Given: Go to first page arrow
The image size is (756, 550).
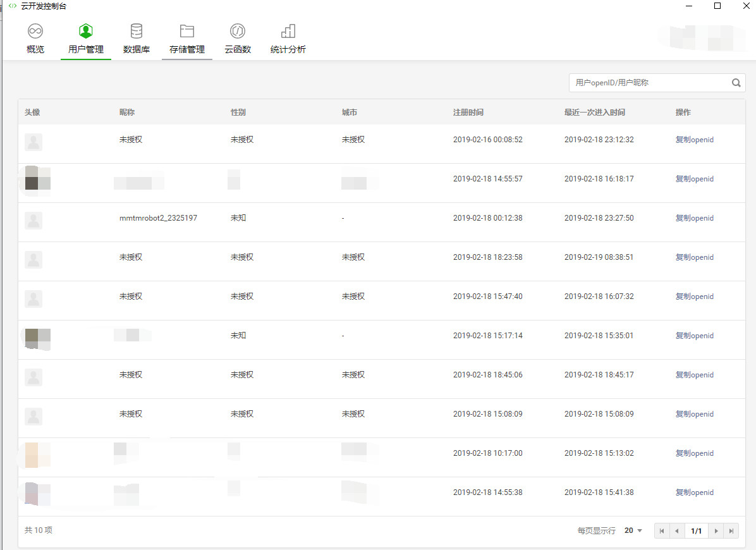Looking at the screenshot, I should point(662,531).
